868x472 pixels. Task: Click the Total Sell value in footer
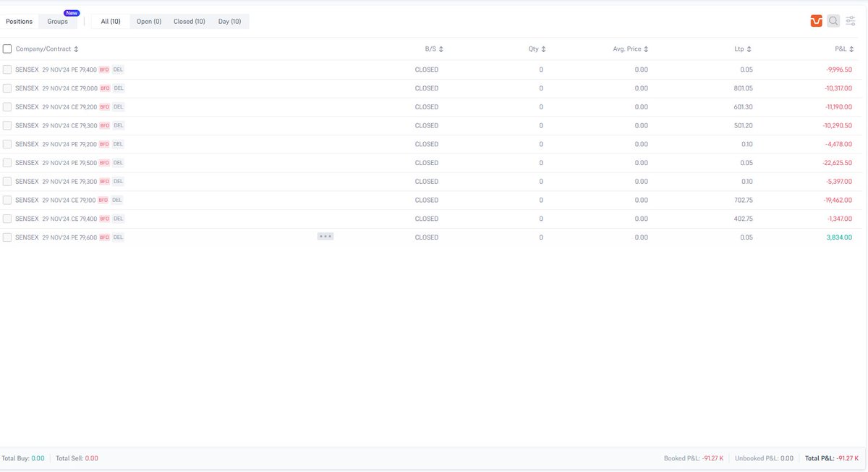pos(91,458)
